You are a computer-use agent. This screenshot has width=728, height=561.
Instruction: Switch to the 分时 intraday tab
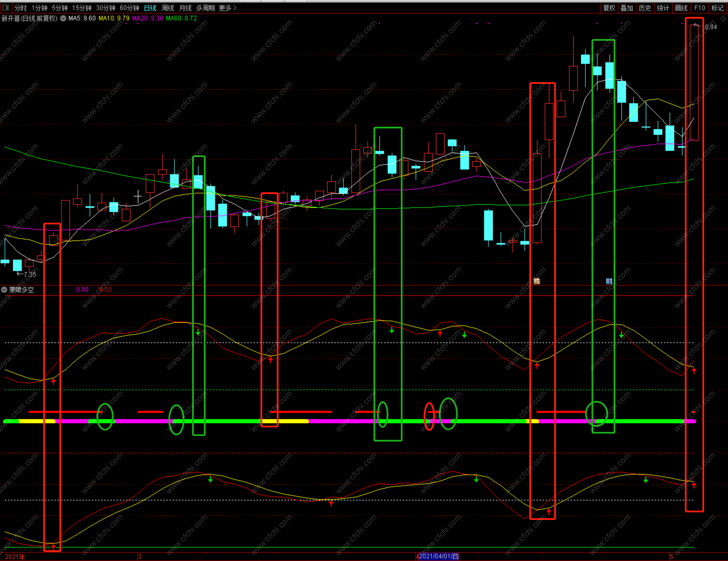(20, 8)
